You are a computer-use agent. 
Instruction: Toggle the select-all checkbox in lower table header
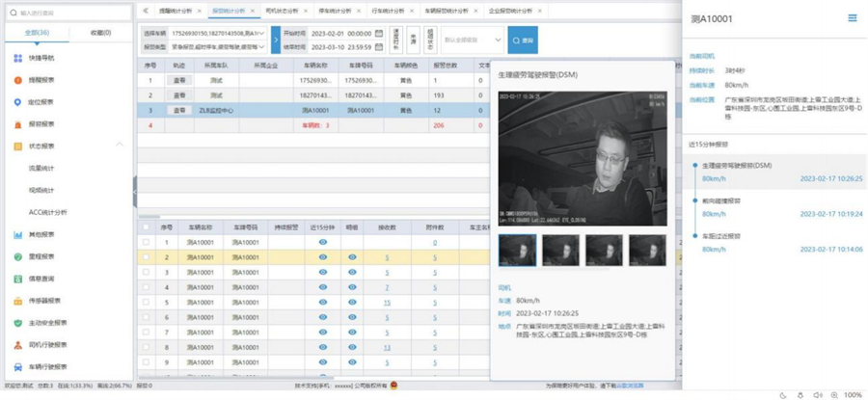tap(147, 227)
